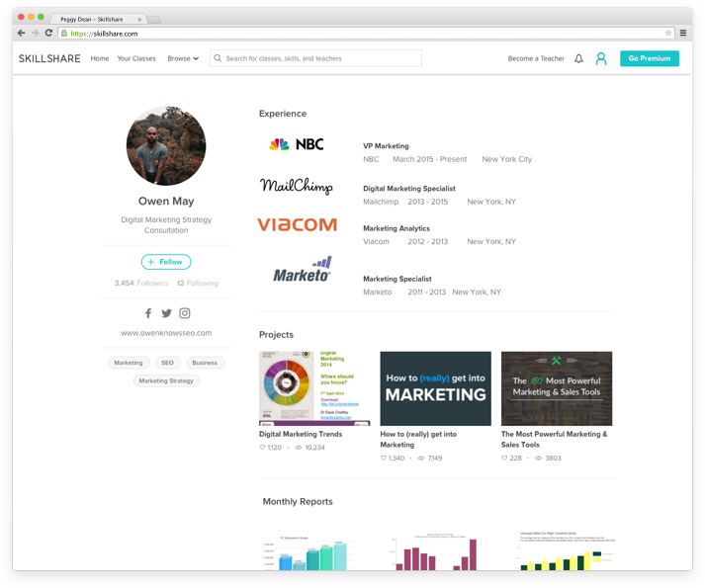Click Become a Teacher link
Viewport: 705px width, 588px height.
point(536,58)
